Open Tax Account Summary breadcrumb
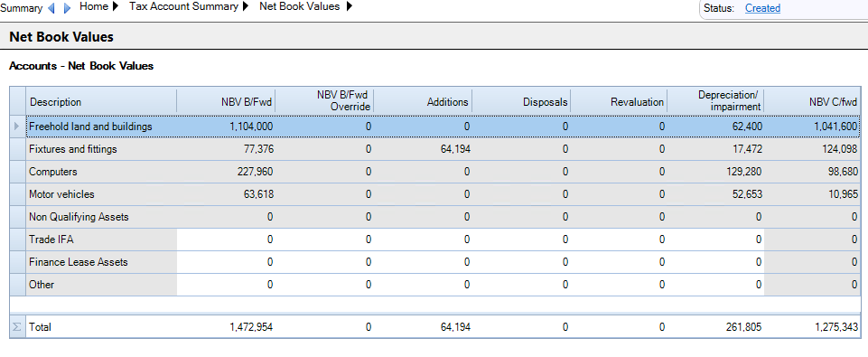The width and height of the screenshot is (868, 357). pyautogui.click(x=183, y=7)
